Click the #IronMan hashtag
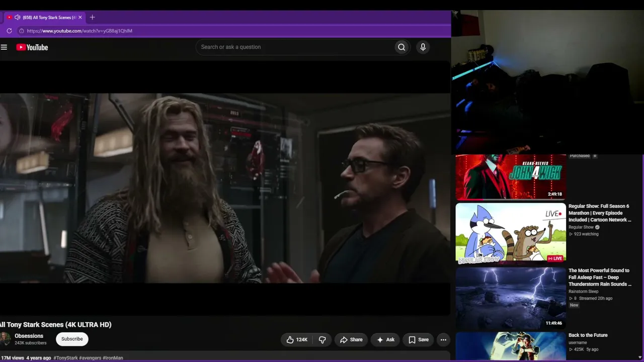 click(113, 358)
